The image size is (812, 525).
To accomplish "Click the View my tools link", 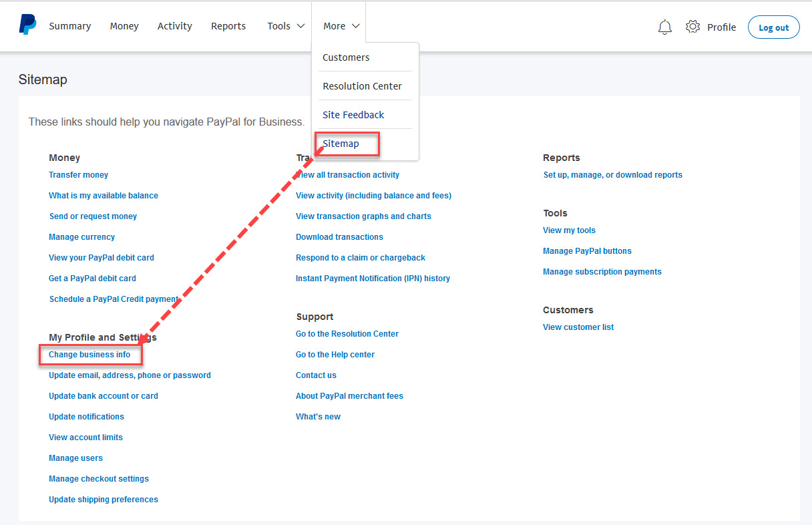I will [x=569, y=230].
